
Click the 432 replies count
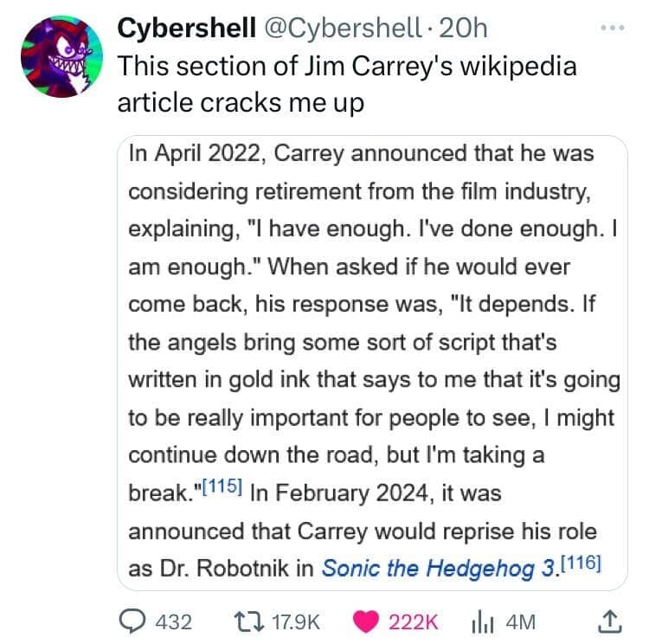[x=173, y=621]
